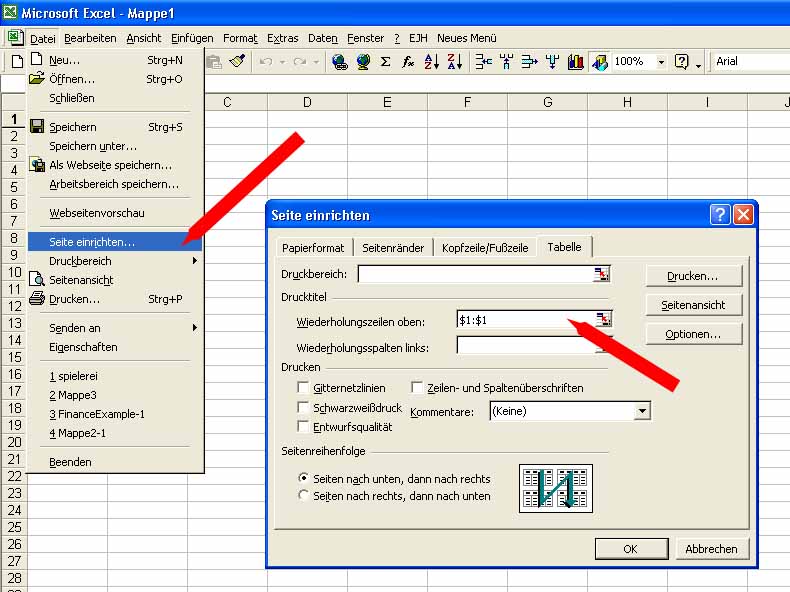Enable the Entwurfsqualität checkbox
This screenshot has width=790, height=592.
pyautogui.click(x=303, y=427)
